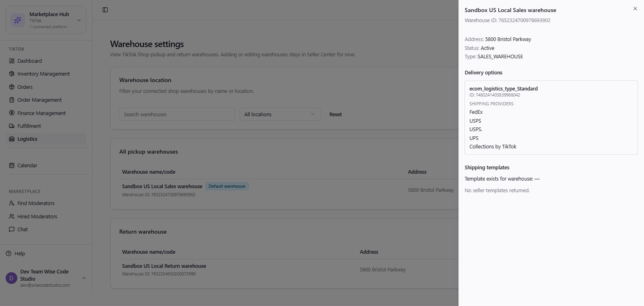Click the Help question-mark icon
This screenshot has height=306, width=644.
point(8,253)
